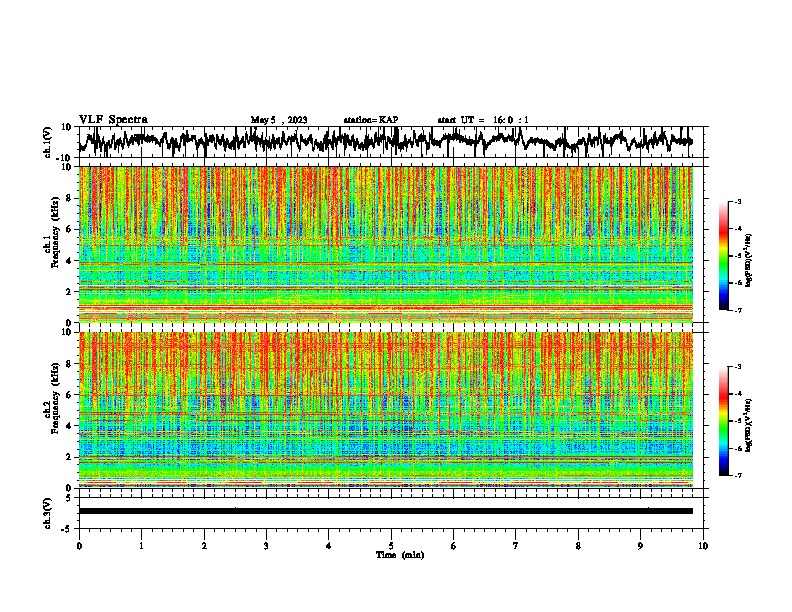This screenshot has height=612, width=792.
Task: Select the date text "May 5, 2023"
Action: pos(279,120)
